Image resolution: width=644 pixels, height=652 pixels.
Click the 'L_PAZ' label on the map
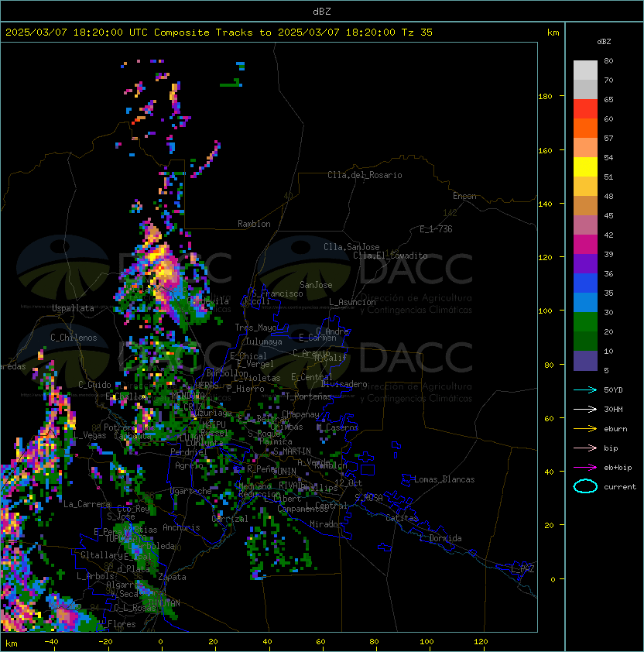click(522, 569)
